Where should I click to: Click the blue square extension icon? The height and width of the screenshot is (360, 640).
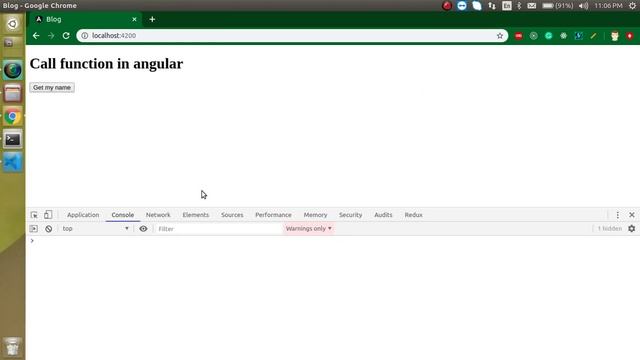click(x=578, y=36)
